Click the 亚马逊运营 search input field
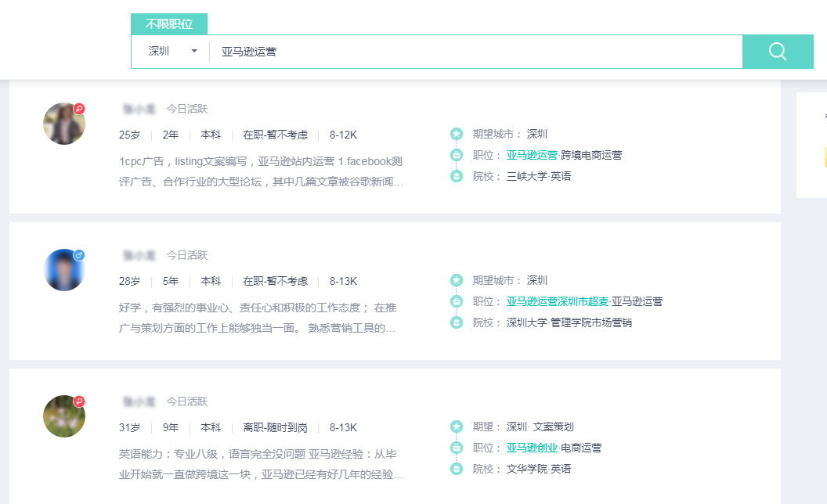Image resolution: width=827 pixels, height=504 pixels. click(470, 52)
